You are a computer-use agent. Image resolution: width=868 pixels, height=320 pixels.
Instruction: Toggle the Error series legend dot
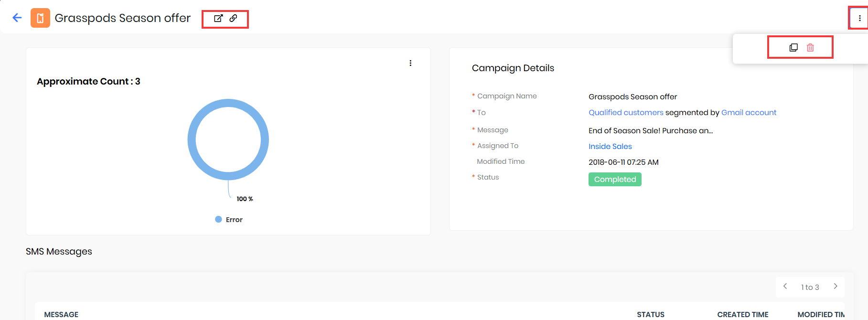[218, 219]
